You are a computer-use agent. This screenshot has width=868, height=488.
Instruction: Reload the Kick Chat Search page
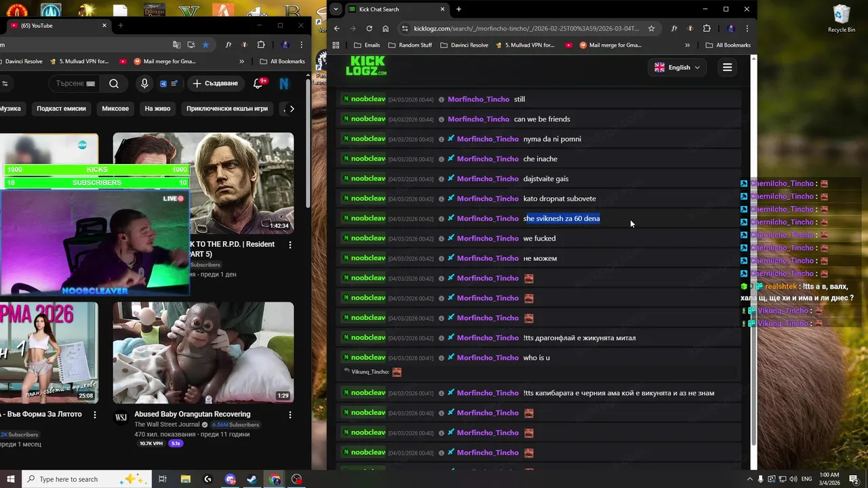tap(369, 28)
